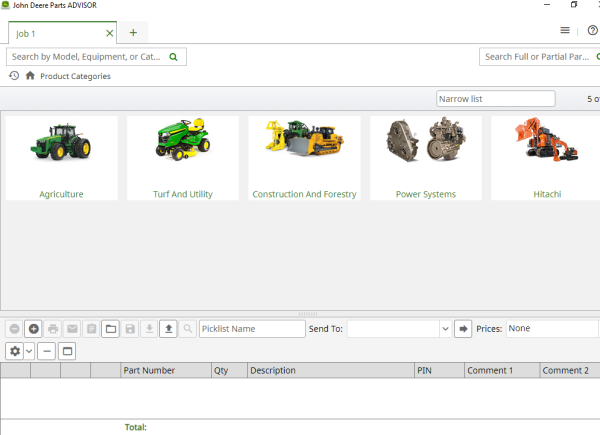This screenshot has width=600, height=435.
Task: Go to home via house icon
Action: point(30,76)
